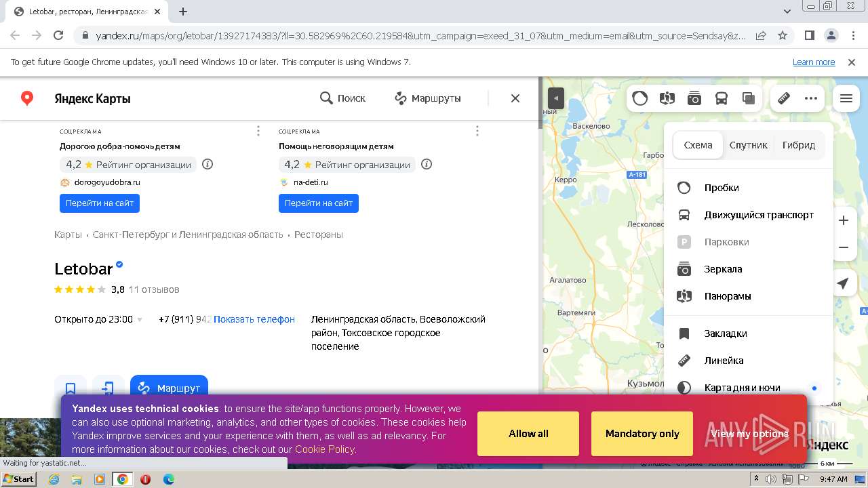The width and height of the screenshot is (868, 488).
Task: Open Закладки bookmarks from layers menu
Action: pos(748,333)
